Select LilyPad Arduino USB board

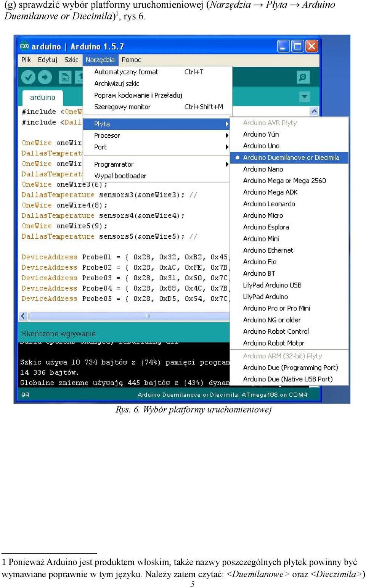(x=289, y=285)
